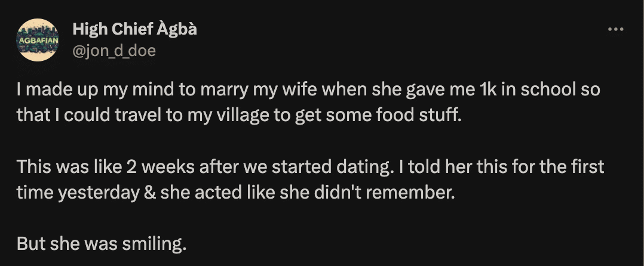Click the @jon_d_doe handle

coord(114,51)
